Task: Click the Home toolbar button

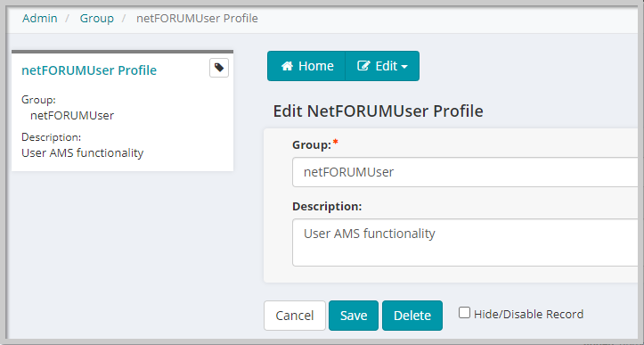Action: click(306, 66)
